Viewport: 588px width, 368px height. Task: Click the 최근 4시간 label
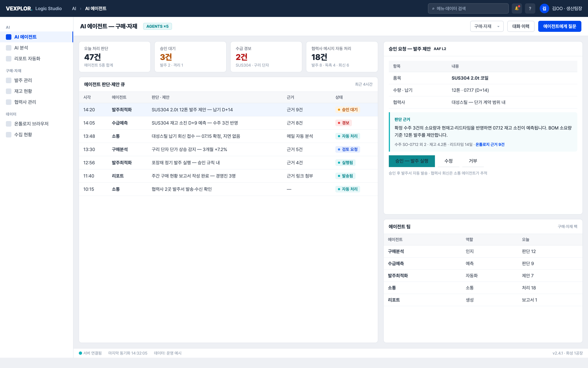point(363,84)
